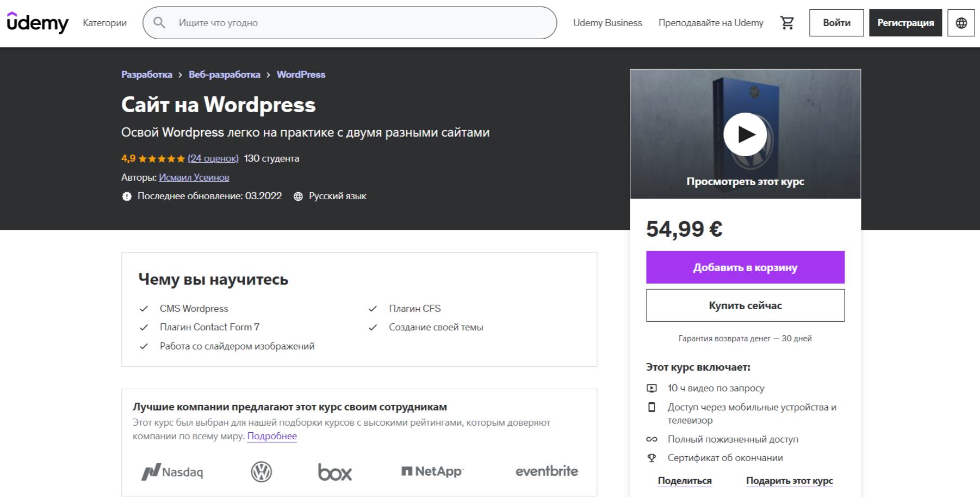This screenshot has height=497, width=980.
Task: Click Купить сейчас button
Action: click(745, 305)
